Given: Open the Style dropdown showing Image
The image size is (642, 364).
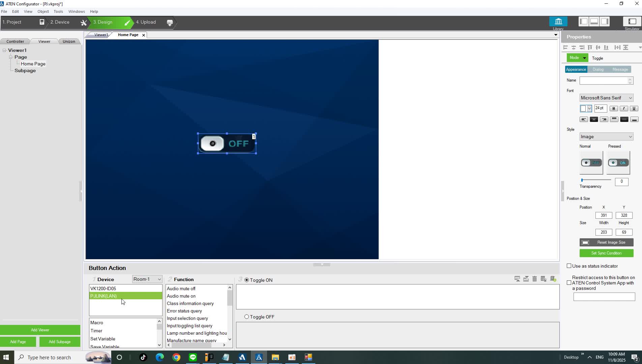Looking at the screenshot, I should (x=630, y=136).
